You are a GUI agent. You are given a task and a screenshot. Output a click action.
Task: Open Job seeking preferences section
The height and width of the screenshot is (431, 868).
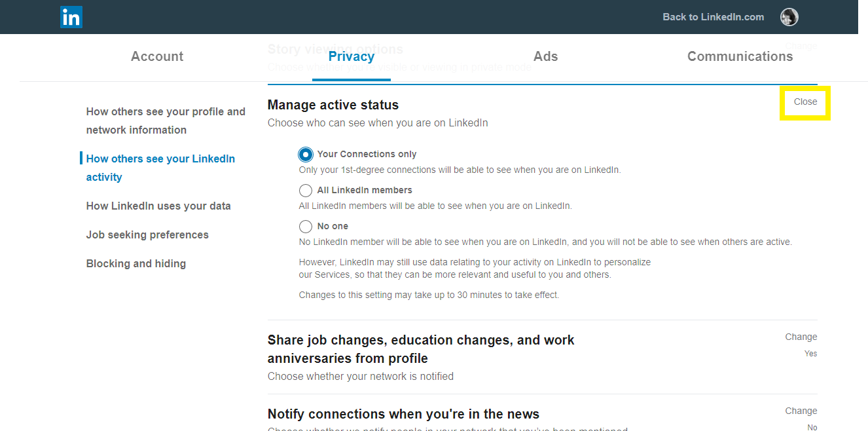click(147, 234)
